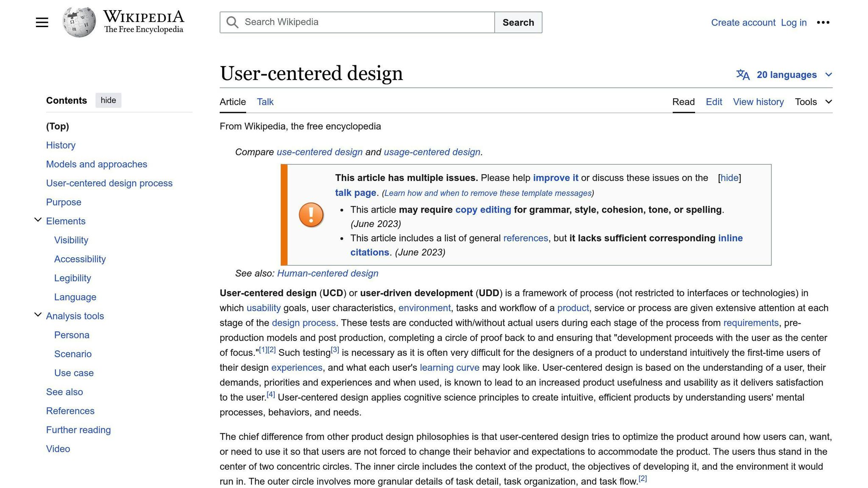This screenshot has width=868, height=488.
Task: Click the usability link in article
Action: tap(264, 308)
